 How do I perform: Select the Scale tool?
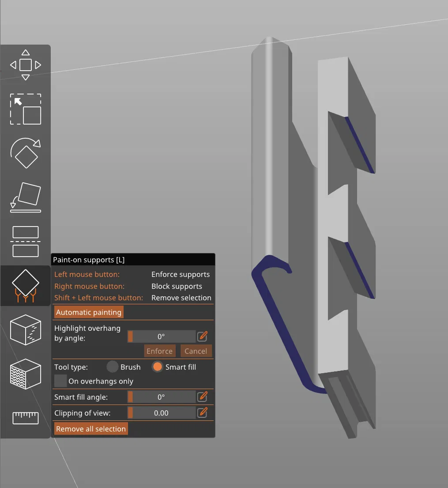pyautogui.click(x=26, y=109)
